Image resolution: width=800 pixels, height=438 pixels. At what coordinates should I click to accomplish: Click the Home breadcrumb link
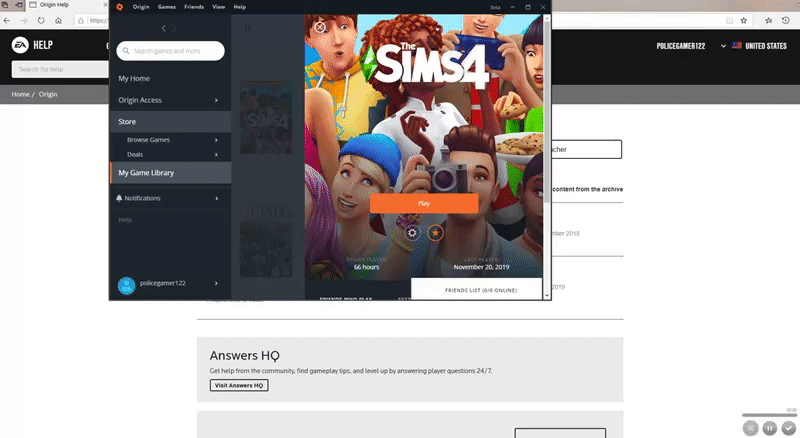pyautogui.click(x=20, y=94)
